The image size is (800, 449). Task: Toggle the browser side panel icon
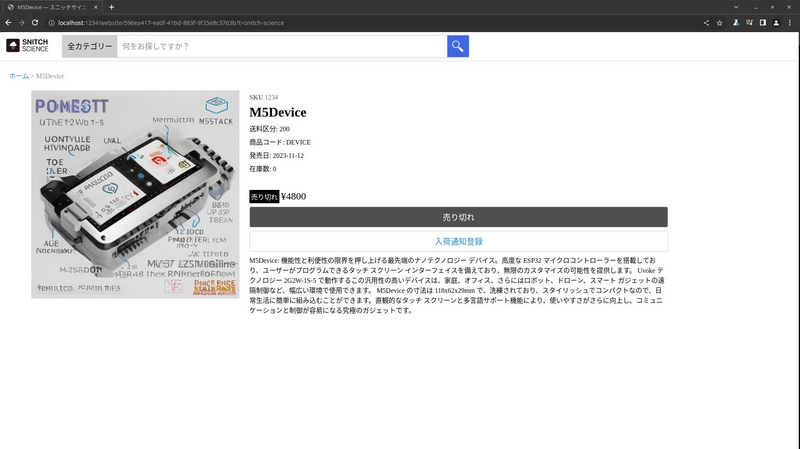click(x=762, y=23)
